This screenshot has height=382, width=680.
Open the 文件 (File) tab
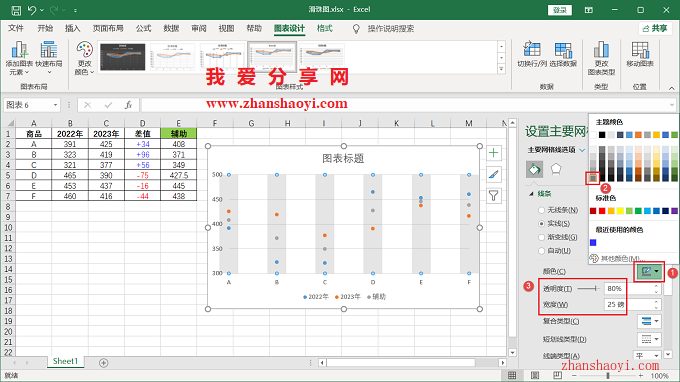pyautogui.click(x=16, y=29)
